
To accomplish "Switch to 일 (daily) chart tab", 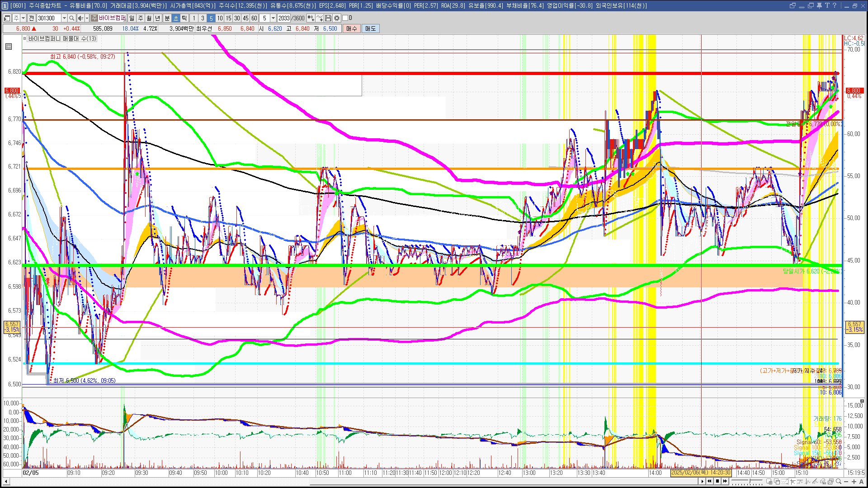I will (132, 18).
